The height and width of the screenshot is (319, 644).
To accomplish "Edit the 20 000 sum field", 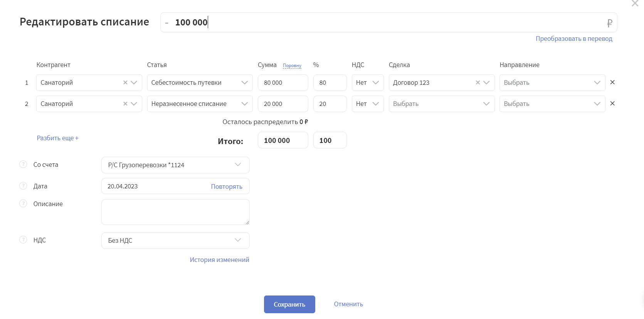I will click(283, 104).
